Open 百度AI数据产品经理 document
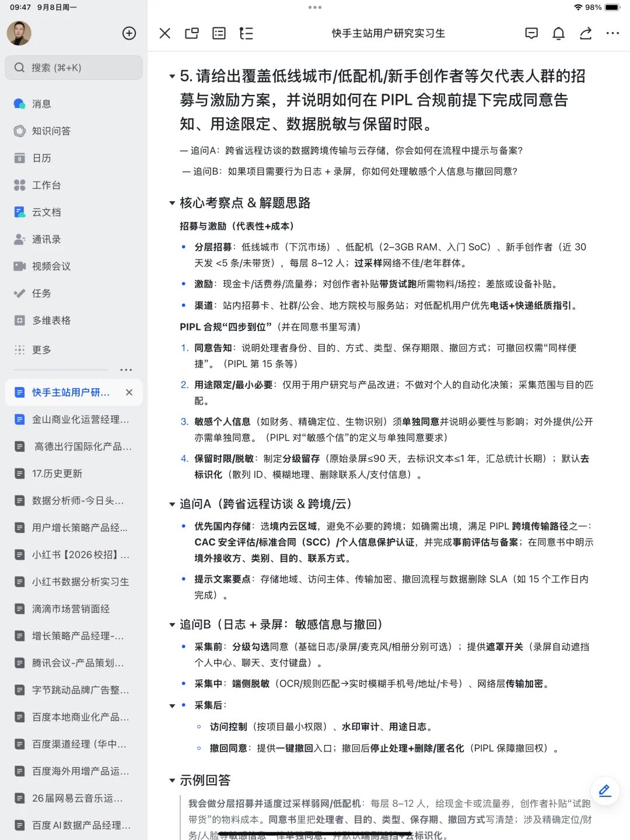Image resolution: width=630 pixels, height=840 pixels. click(x=73, y=825)
